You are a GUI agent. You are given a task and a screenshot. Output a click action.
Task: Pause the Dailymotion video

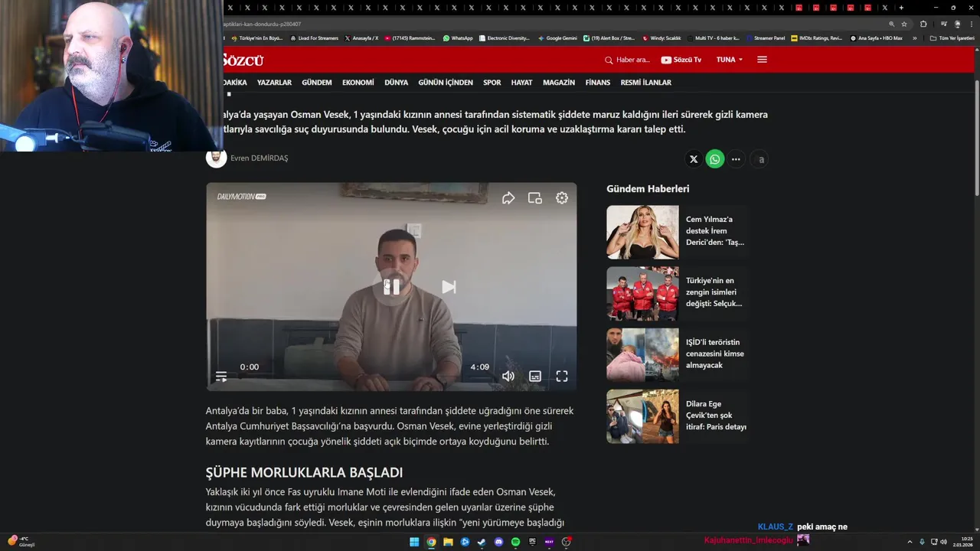pyautogui.click(x=391, y=287)
